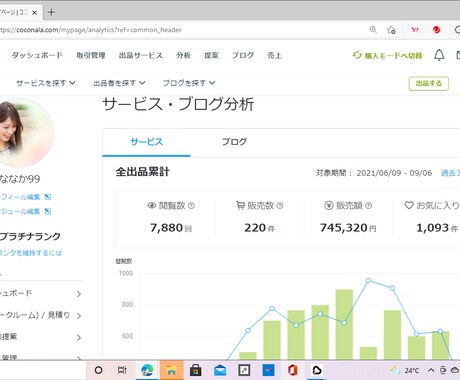Screen dimensions: 460x380
Task: Click the yen icon beside 販売額
Action: 329,206
